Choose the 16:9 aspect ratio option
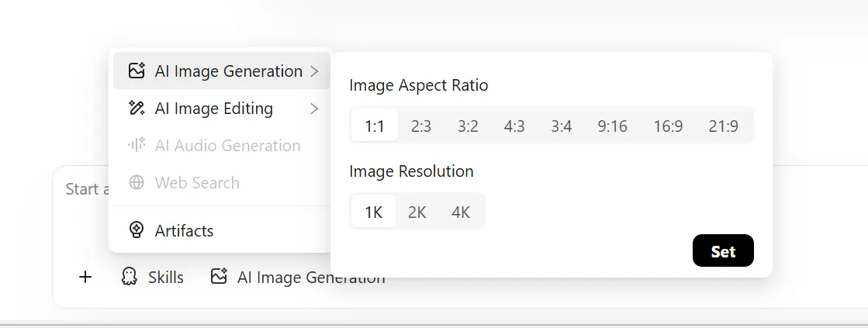868x328 pixels. 668,126
